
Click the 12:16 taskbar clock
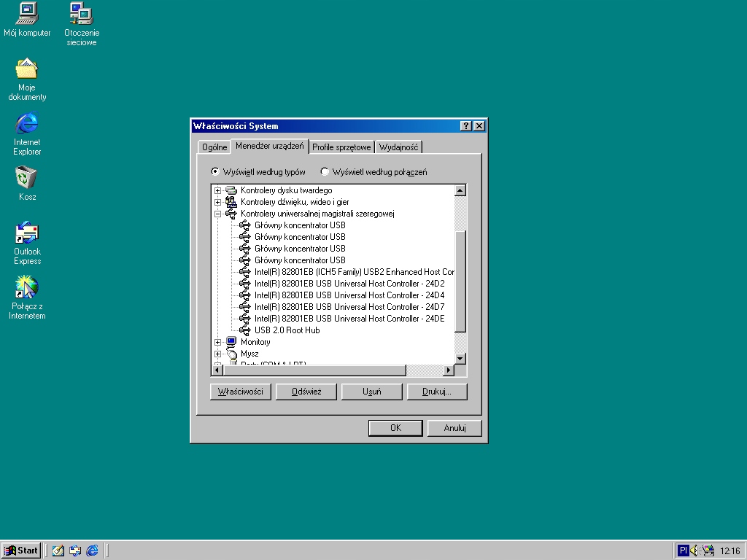729,551
